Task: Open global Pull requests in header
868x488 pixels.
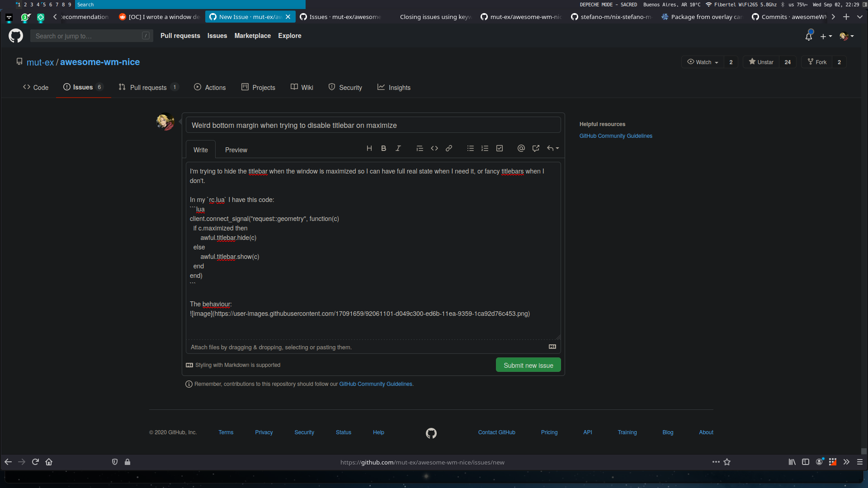Action: pos(180,36)
